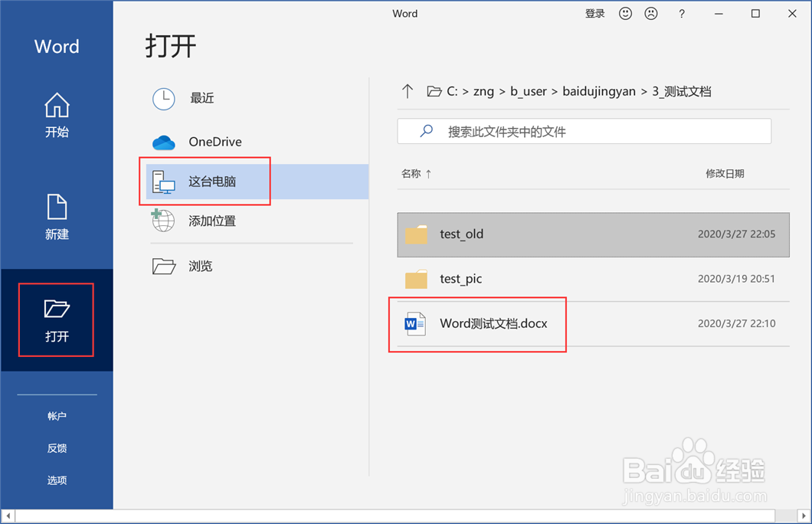Image resolution: width=812 pixels, height=524 pixels.
Task: Open Help using the question mark icon
Action: pyautogui.click(x=682, y=13)
